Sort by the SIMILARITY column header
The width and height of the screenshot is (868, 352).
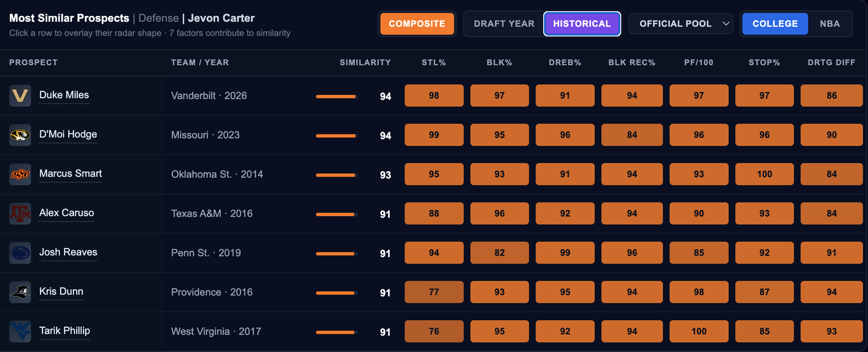point(365,62)
